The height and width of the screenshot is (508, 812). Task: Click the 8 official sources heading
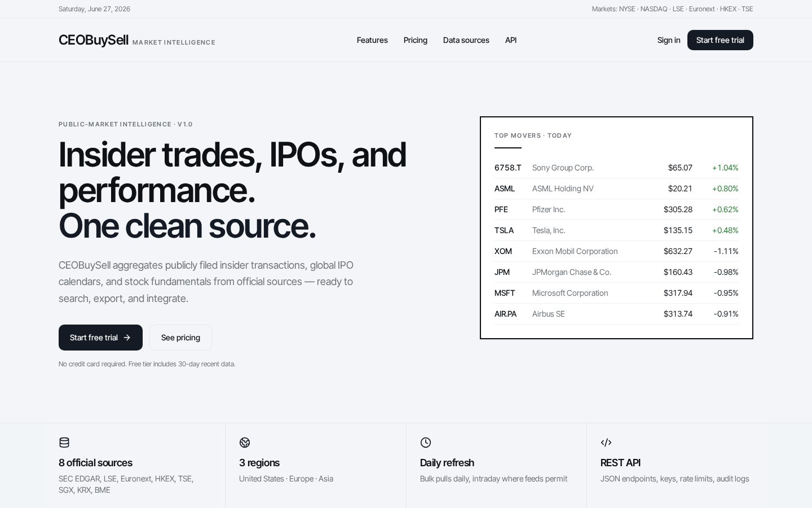[x=95, y=463]
